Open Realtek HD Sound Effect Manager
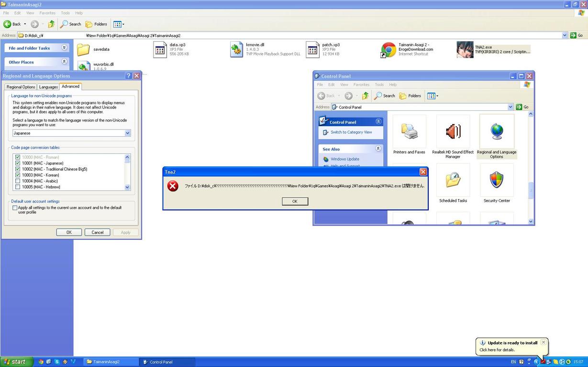 pyautogui.click(x=453, y=132)
